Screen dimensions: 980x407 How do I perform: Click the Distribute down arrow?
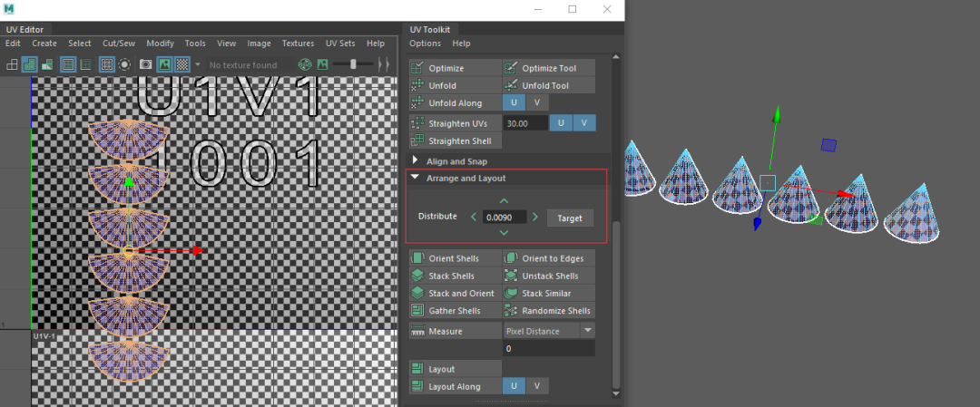click(x=505, y=233)
